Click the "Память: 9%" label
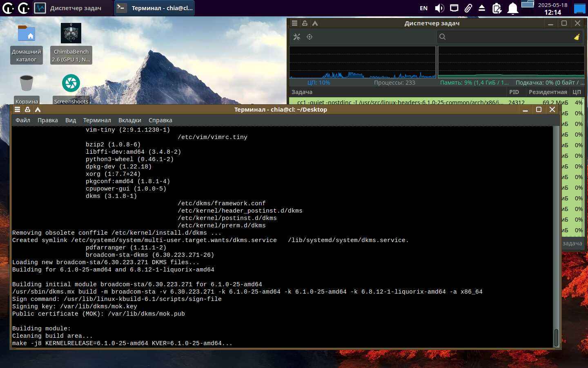 tap(474, 83)
